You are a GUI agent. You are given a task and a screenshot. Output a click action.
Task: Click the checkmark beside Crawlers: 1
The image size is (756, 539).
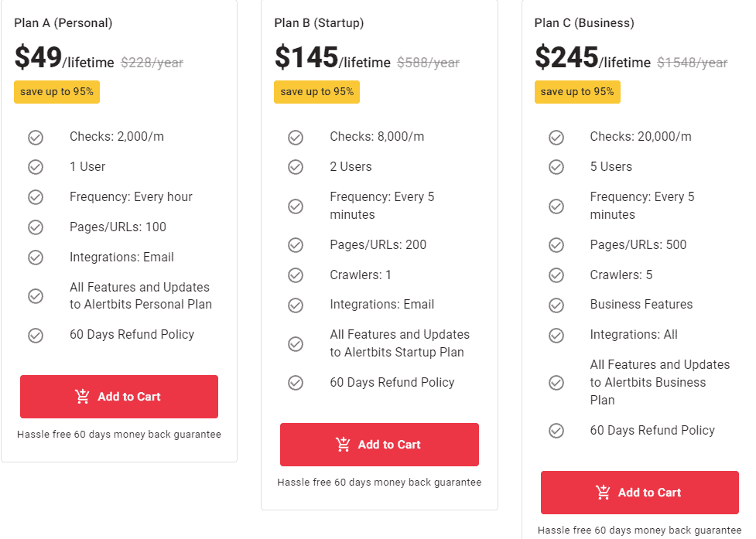click(x=296, y=275)
